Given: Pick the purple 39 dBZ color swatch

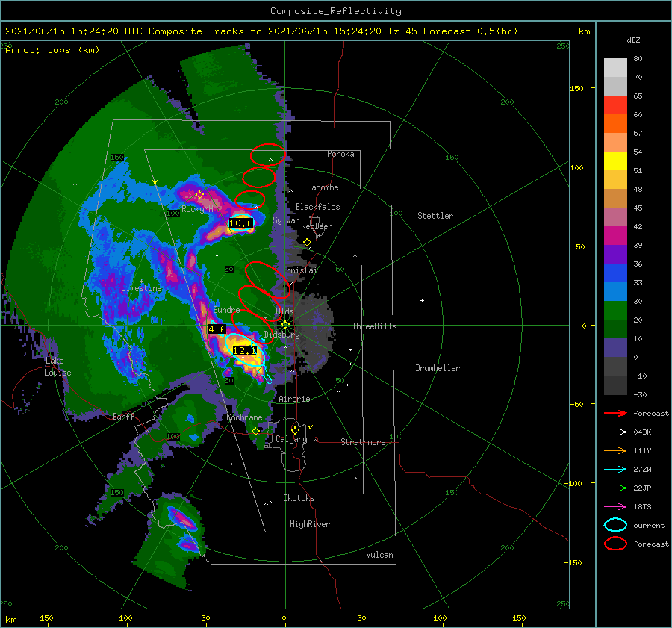Looking at the screenshot, I should click(615, 254).
